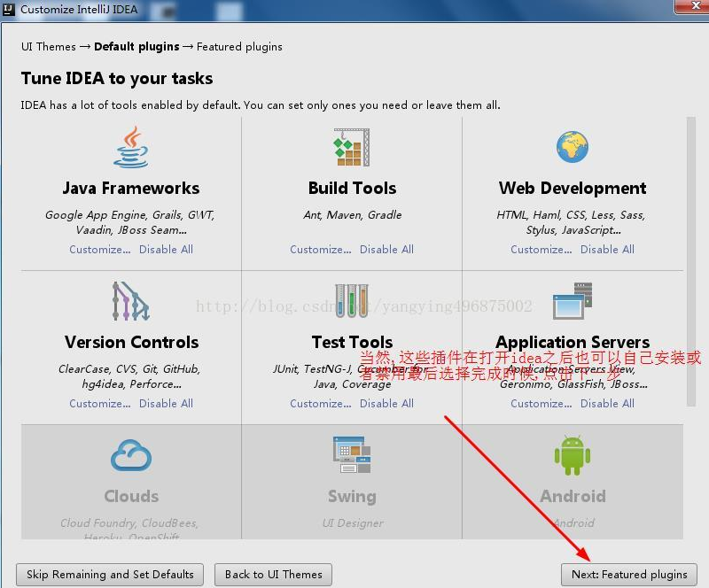Disable All Application Servers plugins
The image size is (709, 588).
click(x=607, y=404)
